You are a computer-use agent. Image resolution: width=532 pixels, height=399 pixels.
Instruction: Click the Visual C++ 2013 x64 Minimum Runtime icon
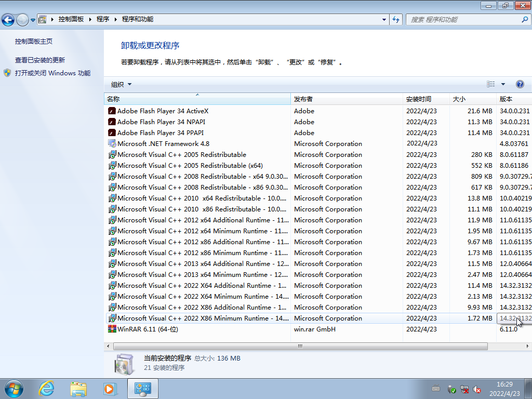tap(112, 274)
